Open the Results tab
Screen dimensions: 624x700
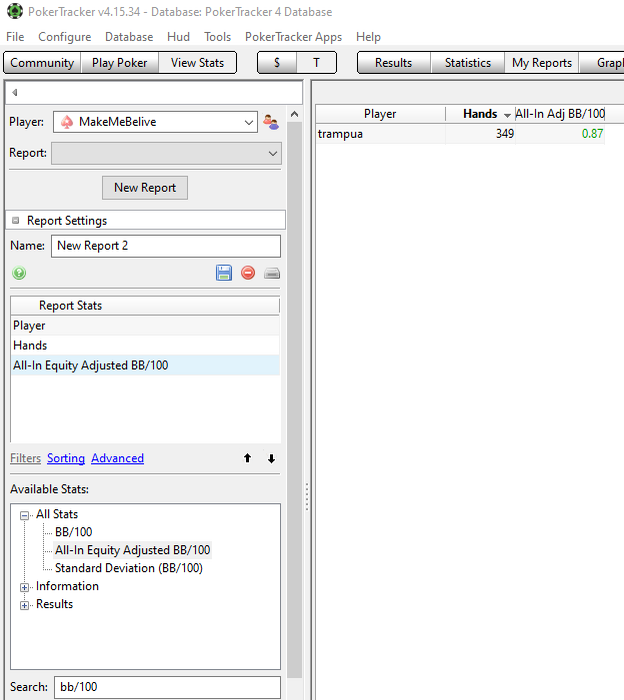393,62
